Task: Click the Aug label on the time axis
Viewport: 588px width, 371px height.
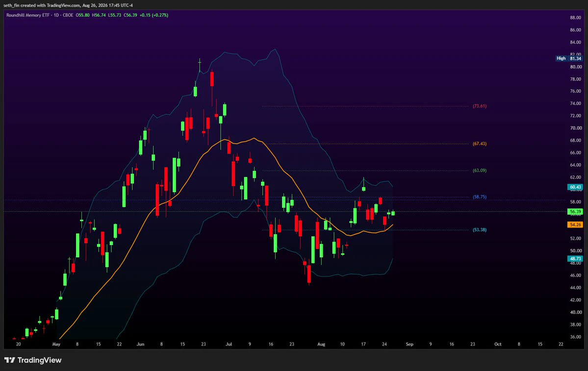Action: coord(321,345)
